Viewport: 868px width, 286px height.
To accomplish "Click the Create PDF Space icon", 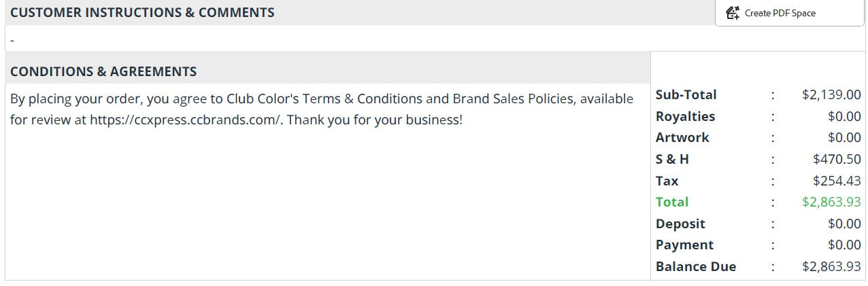I will pos(733,13).
